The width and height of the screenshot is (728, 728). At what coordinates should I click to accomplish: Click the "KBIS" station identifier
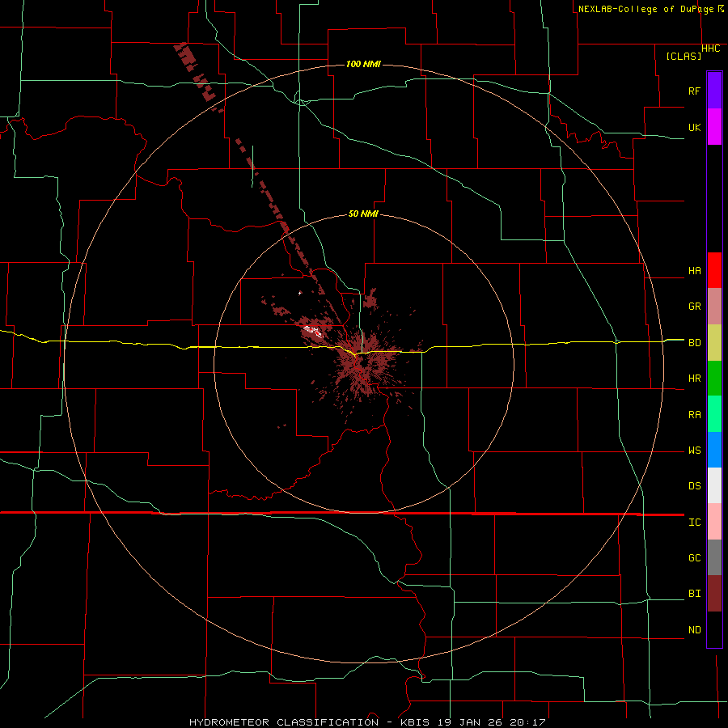[414, 722]
